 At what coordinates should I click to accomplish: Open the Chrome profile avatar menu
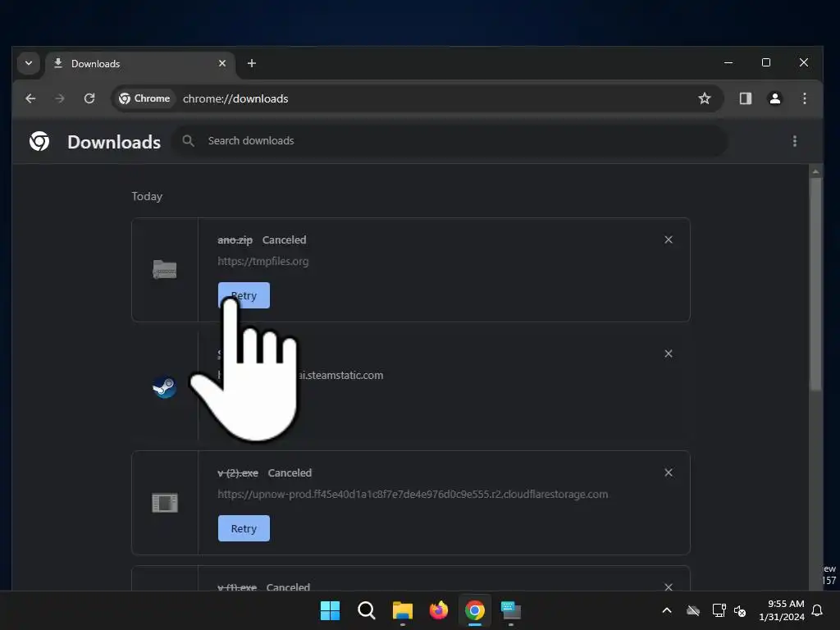pos(774,98)
